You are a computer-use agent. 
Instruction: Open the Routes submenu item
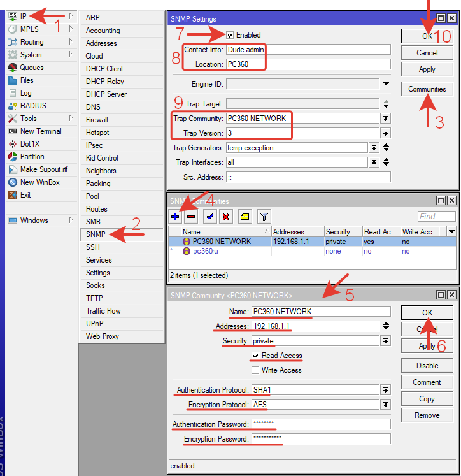(x=122, y=209)
